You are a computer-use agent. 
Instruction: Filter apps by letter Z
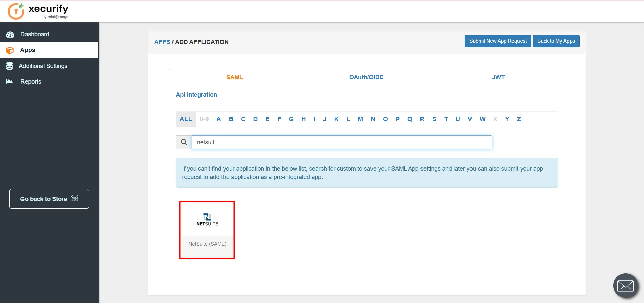click(x=519, y=119)
